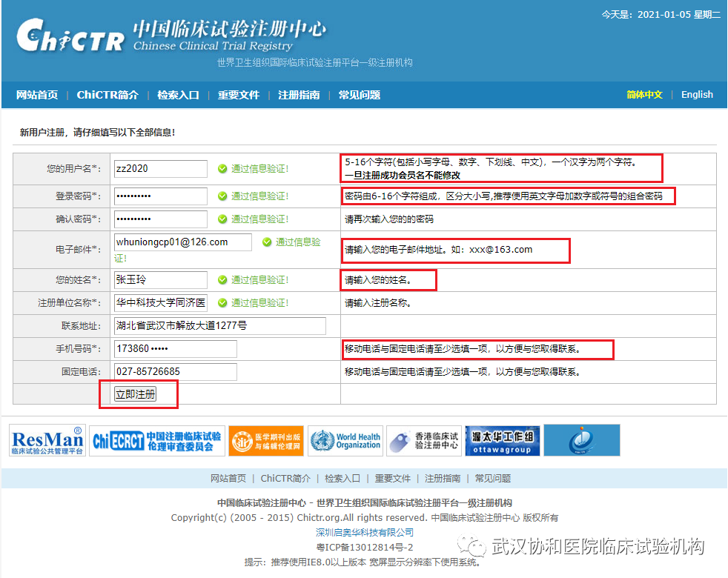The width and height of the screenshot is (728, 578).
Task: Open 网站首页 in the navigation bar
Action: 37,95
